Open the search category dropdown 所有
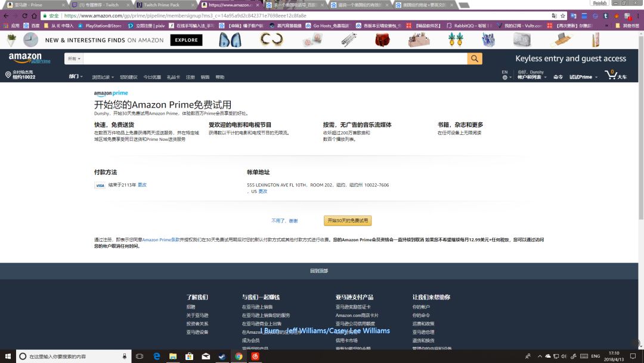This screenshot has width=644, height=363. click(x=74, y=59)
